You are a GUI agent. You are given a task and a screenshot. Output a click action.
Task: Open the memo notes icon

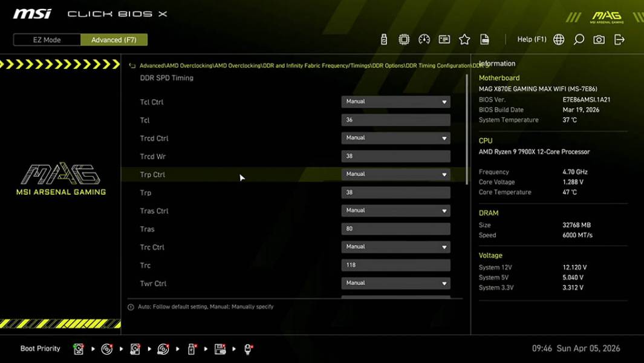444,39
